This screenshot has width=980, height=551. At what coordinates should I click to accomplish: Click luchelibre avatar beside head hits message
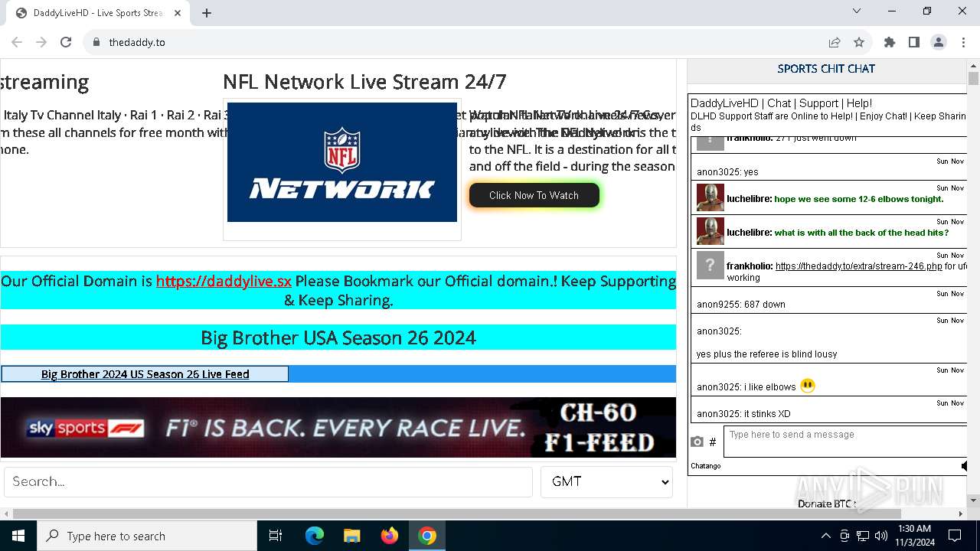pos(710,231)
